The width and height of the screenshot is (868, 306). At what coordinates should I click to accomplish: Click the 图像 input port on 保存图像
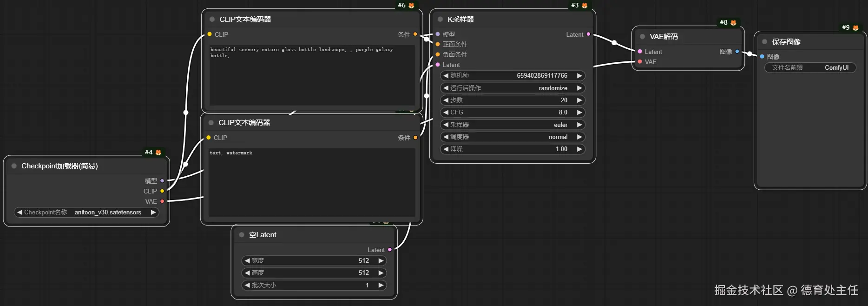coord(762,57)
